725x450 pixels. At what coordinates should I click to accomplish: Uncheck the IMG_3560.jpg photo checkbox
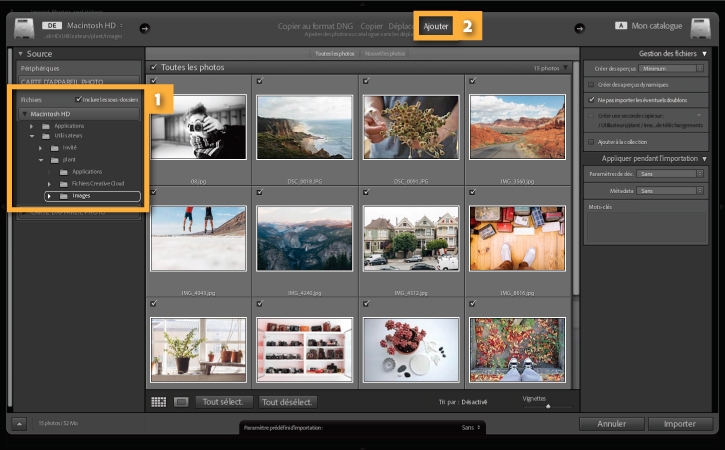pyautogui.click(x=473, y=81)
